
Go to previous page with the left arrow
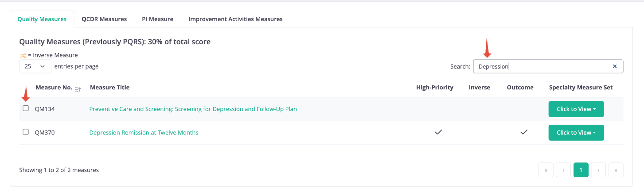(563, 170)
